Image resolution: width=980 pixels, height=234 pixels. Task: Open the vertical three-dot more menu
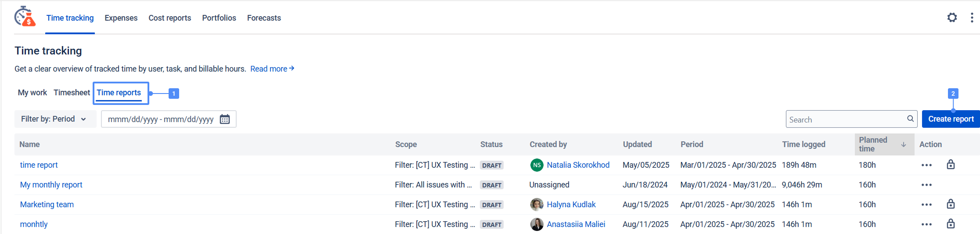pos(972,18)
